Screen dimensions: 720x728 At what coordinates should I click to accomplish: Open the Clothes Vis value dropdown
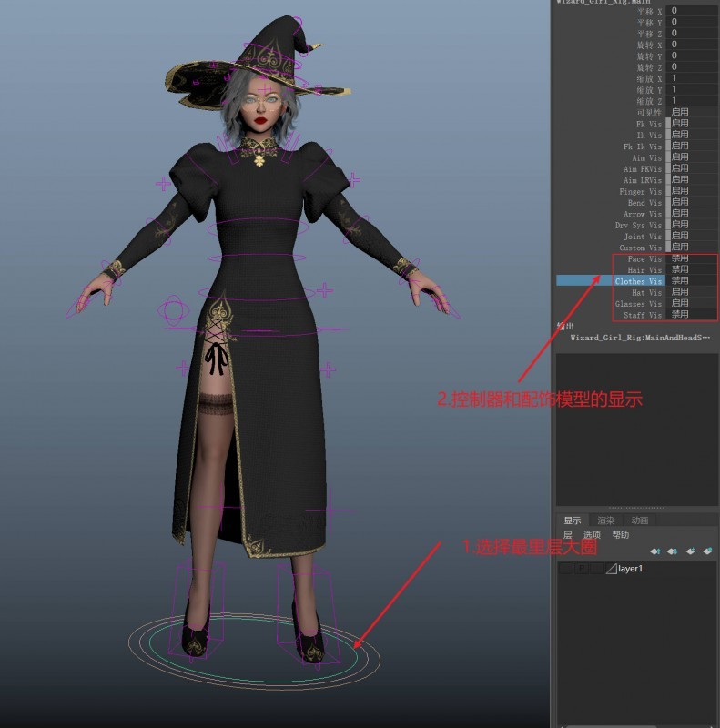[692, 281]
